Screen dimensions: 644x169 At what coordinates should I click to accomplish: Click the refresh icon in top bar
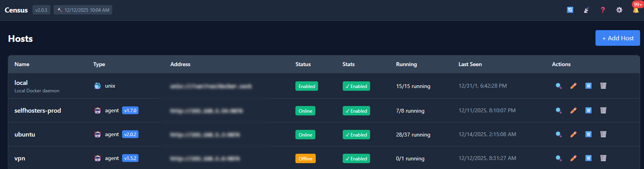click(570, 10)
